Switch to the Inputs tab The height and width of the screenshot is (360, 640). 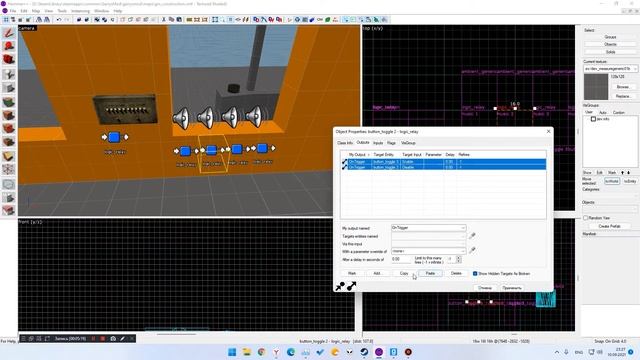pos(378,143)
